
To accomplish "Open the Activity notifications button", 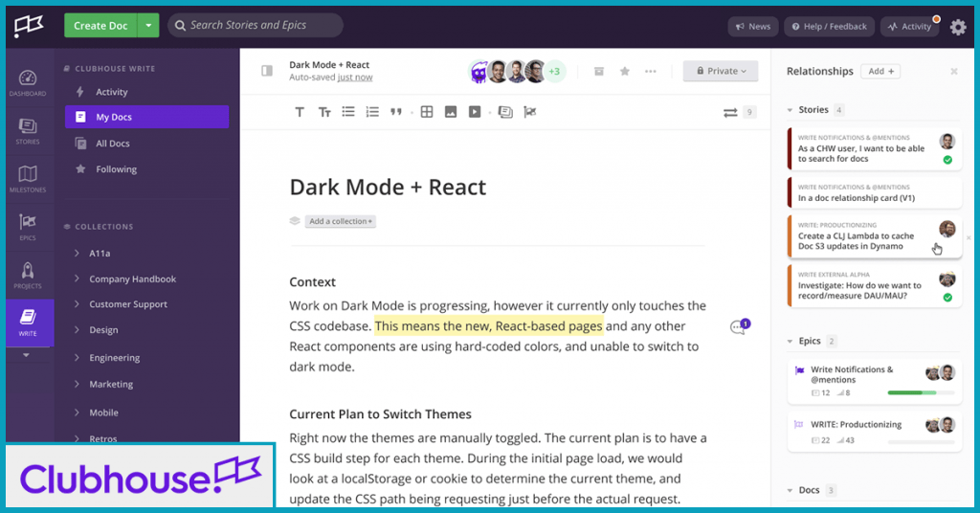I will point(910,26).
